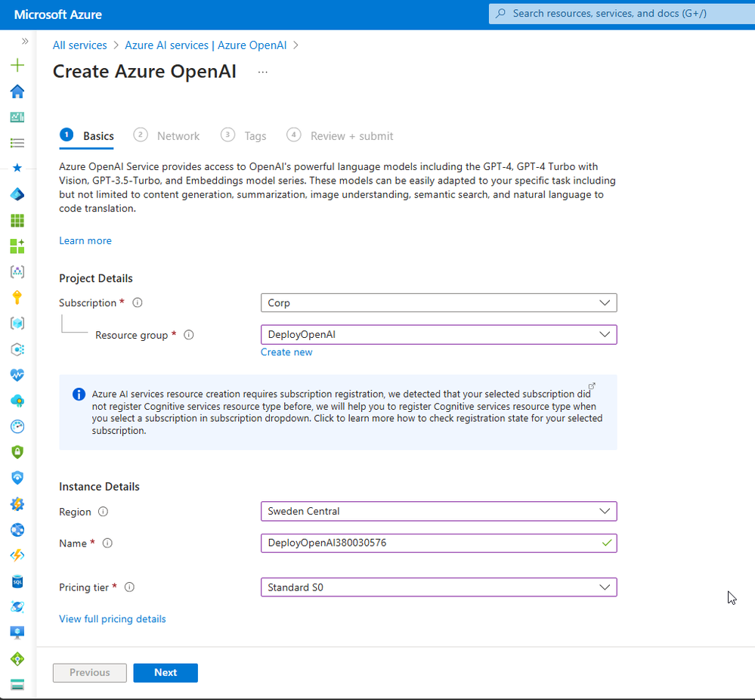Click Create a resource plus icon
This screenshot has height=700, width=755.
point(17,65)
